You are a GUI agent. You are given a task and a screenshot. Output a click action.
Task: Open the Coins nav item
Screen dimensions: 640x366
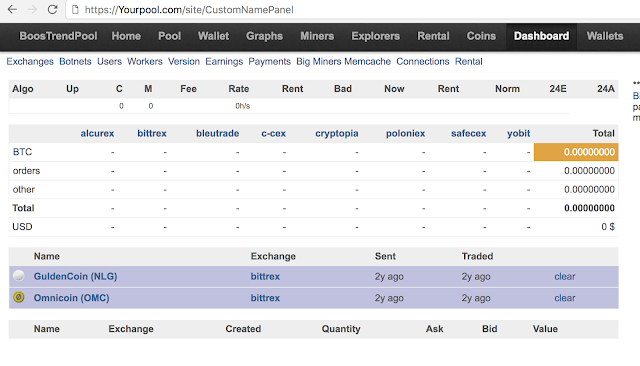481,36
